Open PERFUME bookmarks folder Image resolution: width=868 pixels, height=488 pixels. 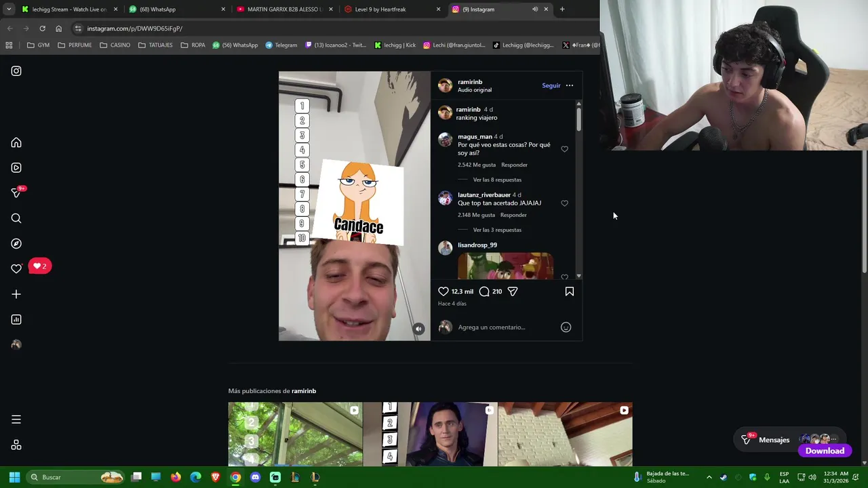coord(75,45)
